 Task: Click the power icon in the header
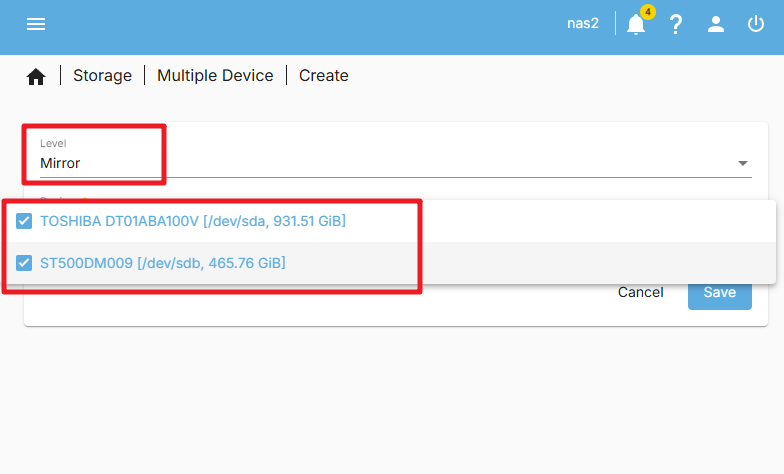(756, 24)
